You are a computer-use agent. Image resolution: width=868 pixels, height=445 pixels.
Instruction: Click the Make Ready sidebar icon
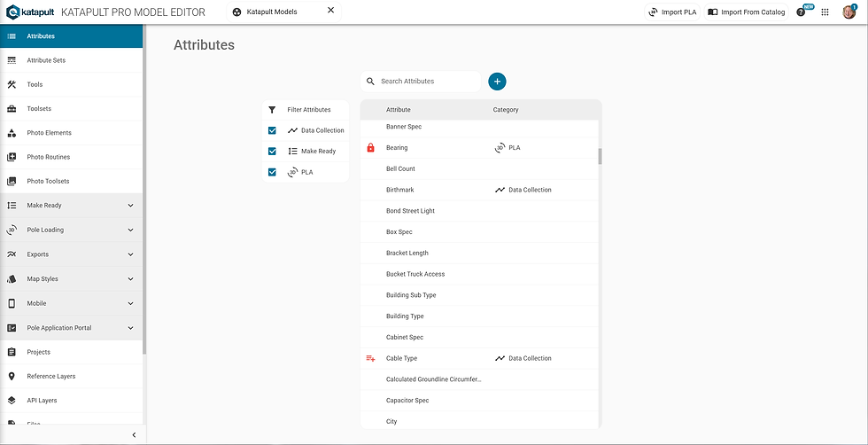click(12, 205)
